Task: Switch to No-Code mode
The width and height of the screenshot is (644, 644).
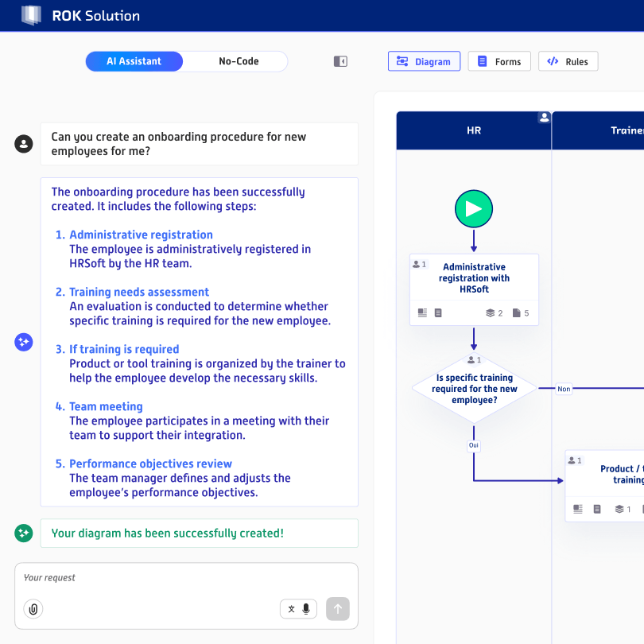Action: [238, 61]
